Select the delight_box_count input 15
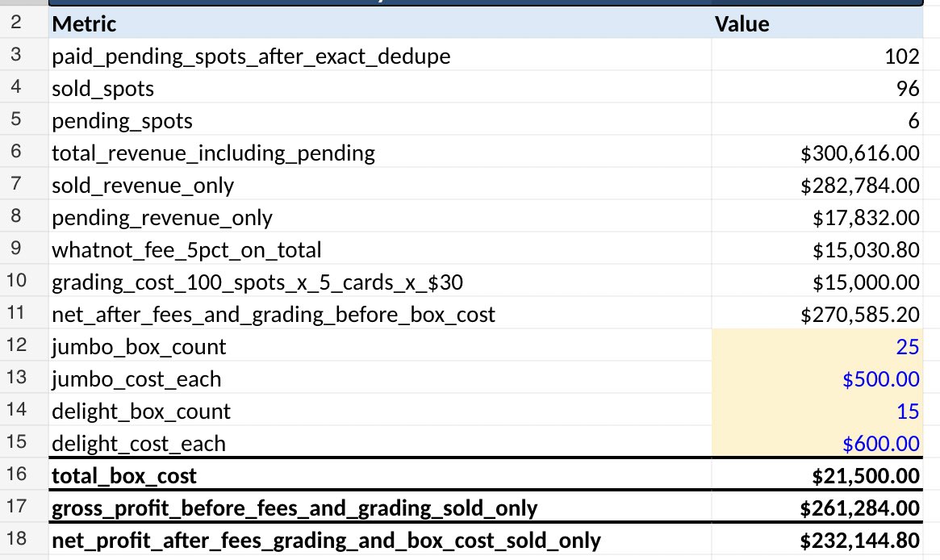940x560 pixels. pyautogui.click(x=817, y=411)
